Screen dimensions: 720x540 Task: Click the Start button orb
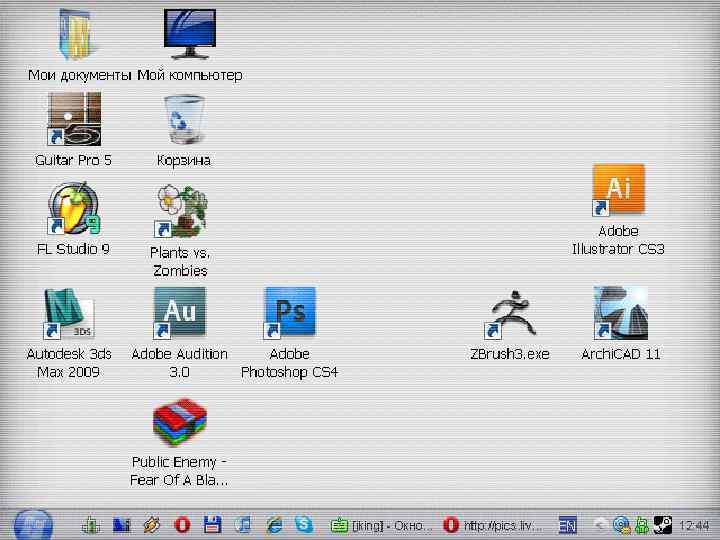click(33, 525)
